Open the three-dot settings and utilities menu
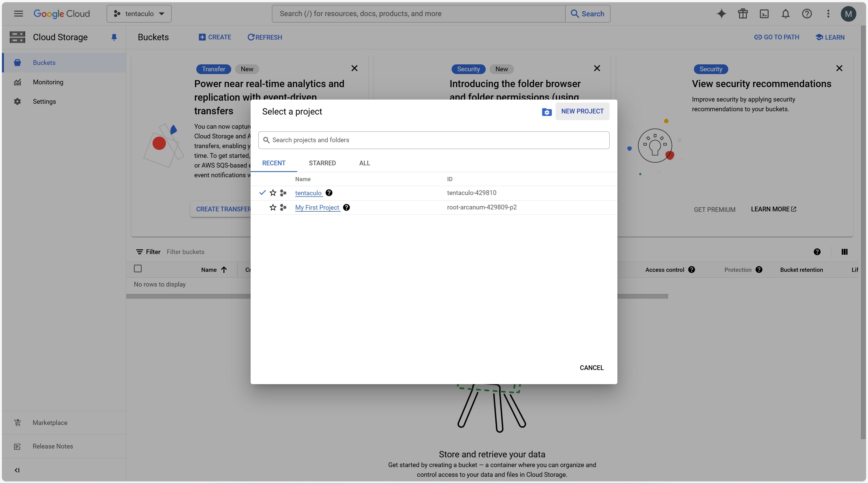Viewport: 868px width, 484px height. 828,14
